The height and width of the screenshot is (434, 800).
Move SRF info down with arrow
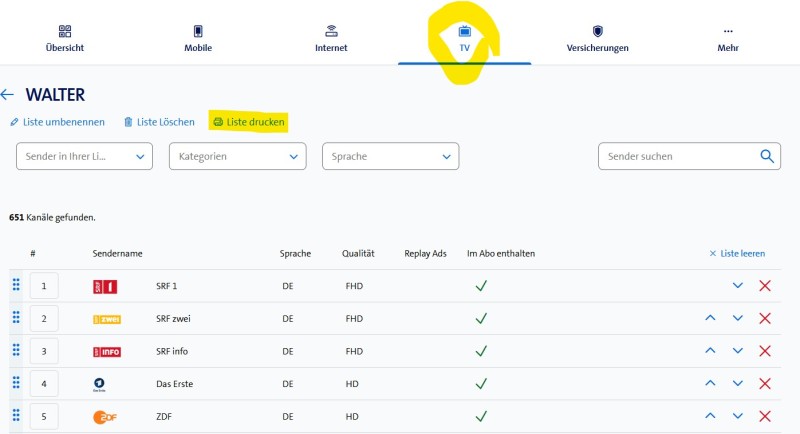point(738,351)
